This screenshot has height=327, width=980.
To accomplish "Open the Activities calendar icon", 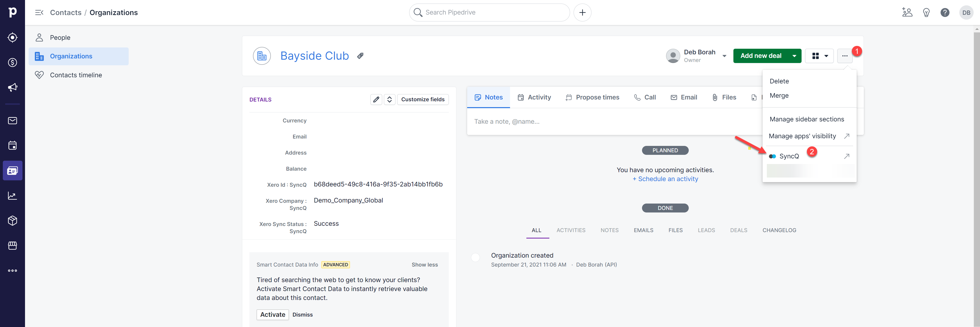I will pyautogui.click(x=13, y=145).
